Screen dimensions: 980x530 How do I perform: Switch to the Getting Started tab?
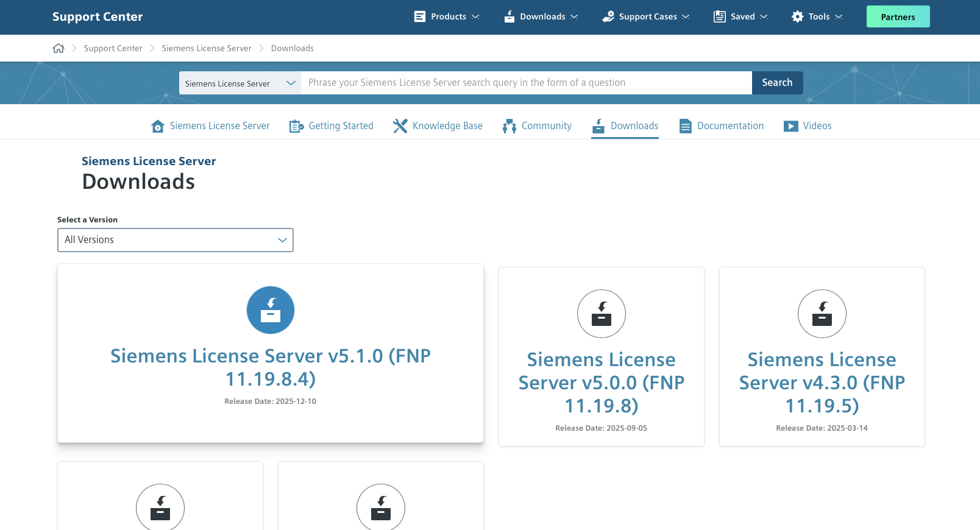coord(332,126)
